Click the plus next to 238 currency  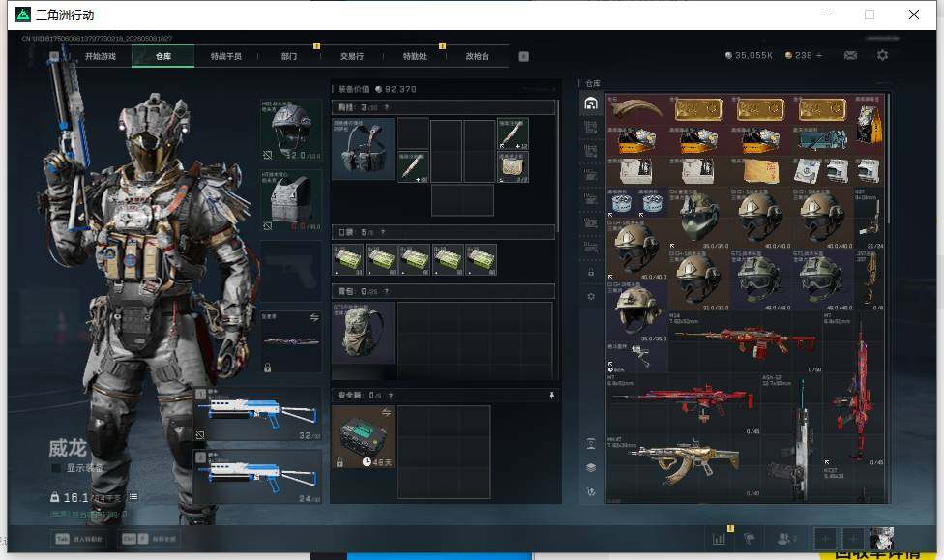coord(819,55)
